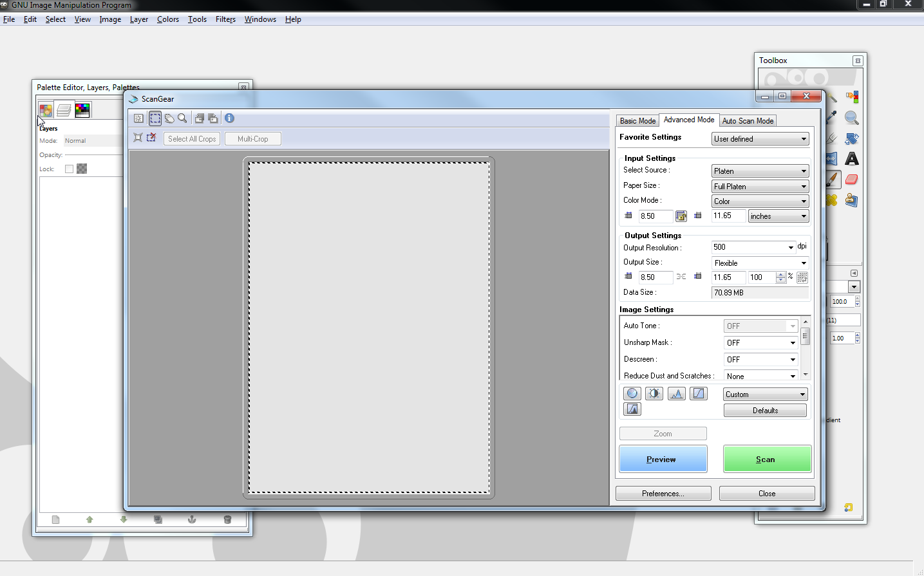
Task: Open the File menu
Action: (9, 19)
